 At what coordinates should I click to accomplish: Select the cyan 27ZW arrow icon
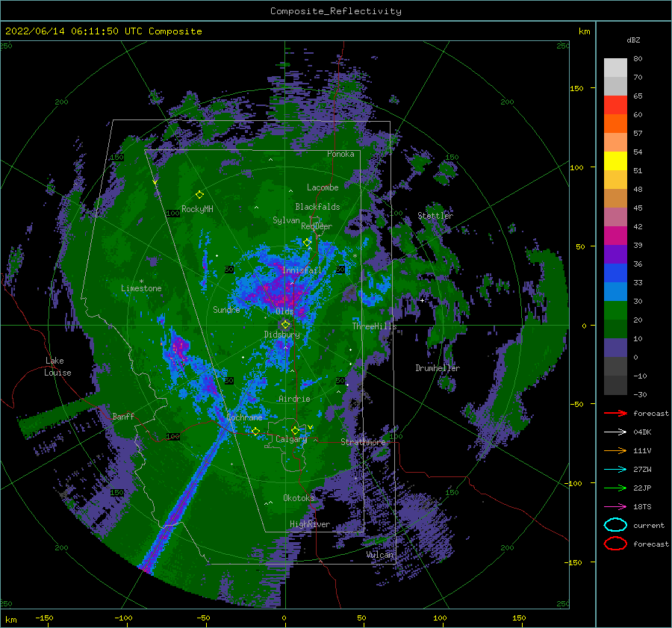[x=615, y=470]
